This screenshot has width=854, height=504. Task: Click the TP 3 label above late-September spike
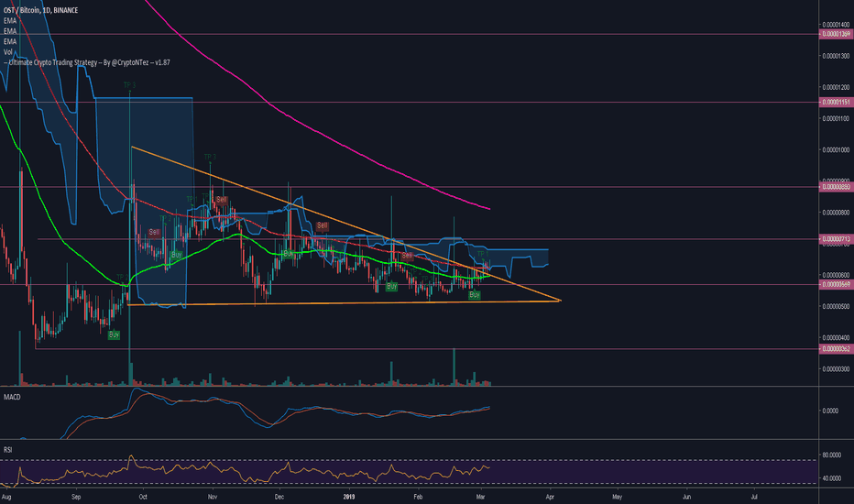[129, 85]
